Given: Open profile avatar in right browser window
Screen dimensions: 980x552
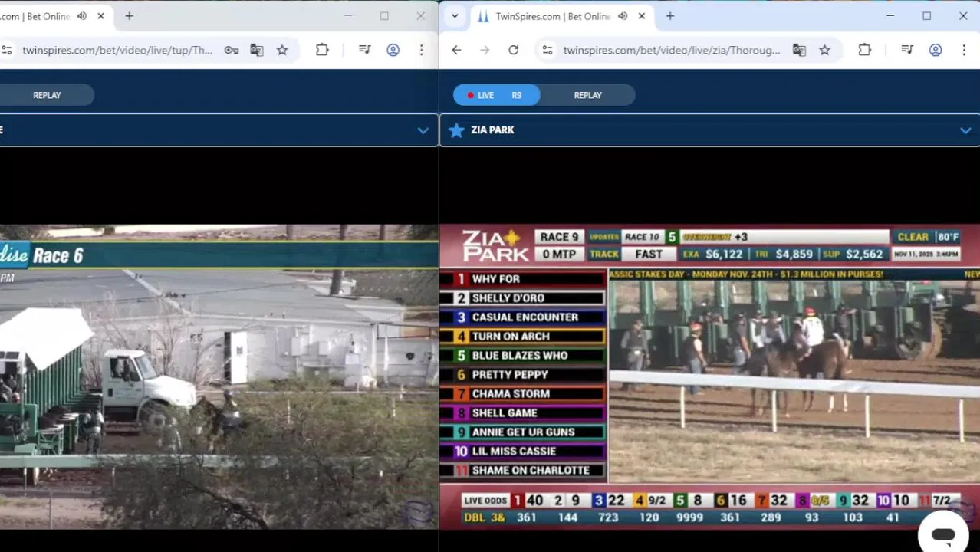Looking at the screenshot, I should coord(936,51).
